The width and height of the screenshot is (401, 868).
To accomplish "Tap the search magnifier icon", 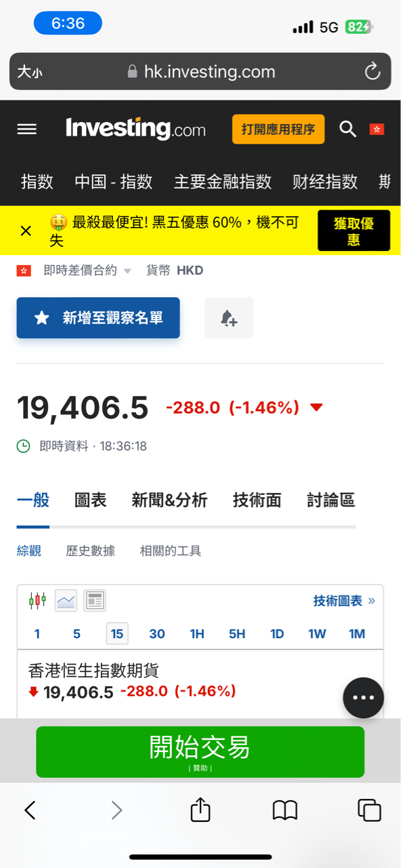I will click(347, 129).
